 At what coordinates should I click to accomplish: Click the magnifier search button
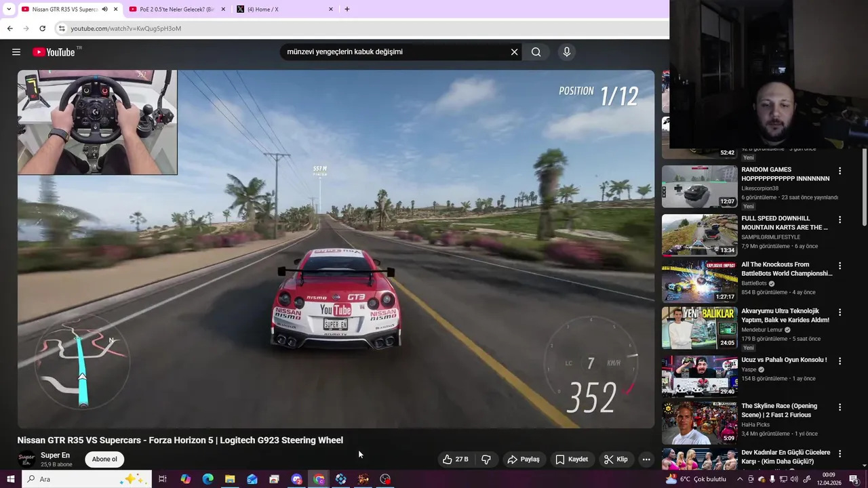536,52
